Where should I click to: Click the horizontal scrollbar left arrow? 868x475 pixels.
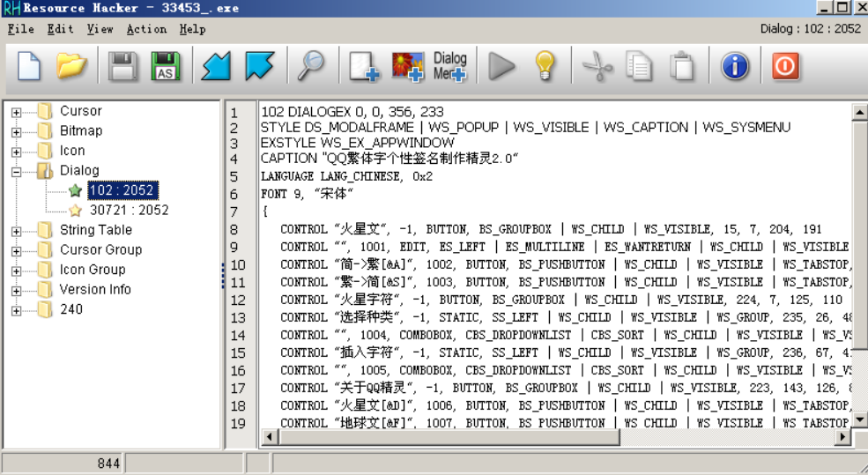tap(270, 437)
